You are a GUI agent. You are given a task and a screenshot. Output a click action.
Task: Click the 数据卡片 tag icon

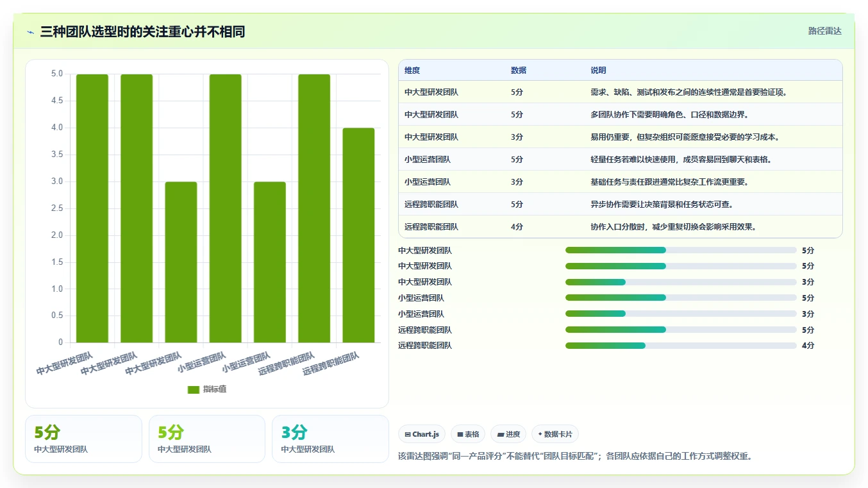click(540, 434)
